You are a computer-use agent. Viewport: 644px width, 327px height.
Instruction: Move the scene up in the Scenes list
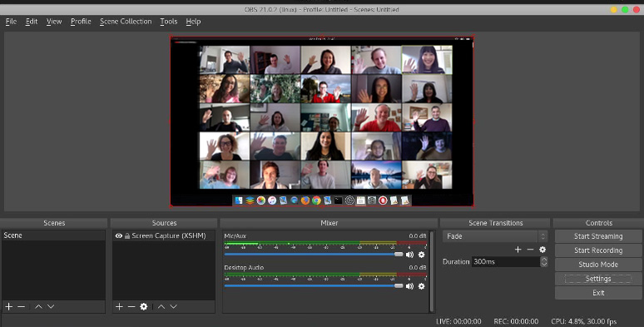coord(38,306)
